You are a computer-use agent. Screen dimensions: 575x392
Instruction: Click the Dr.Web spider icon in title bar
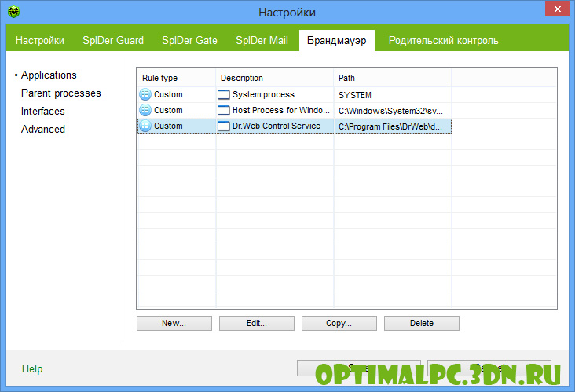click(x=13, y=12)
